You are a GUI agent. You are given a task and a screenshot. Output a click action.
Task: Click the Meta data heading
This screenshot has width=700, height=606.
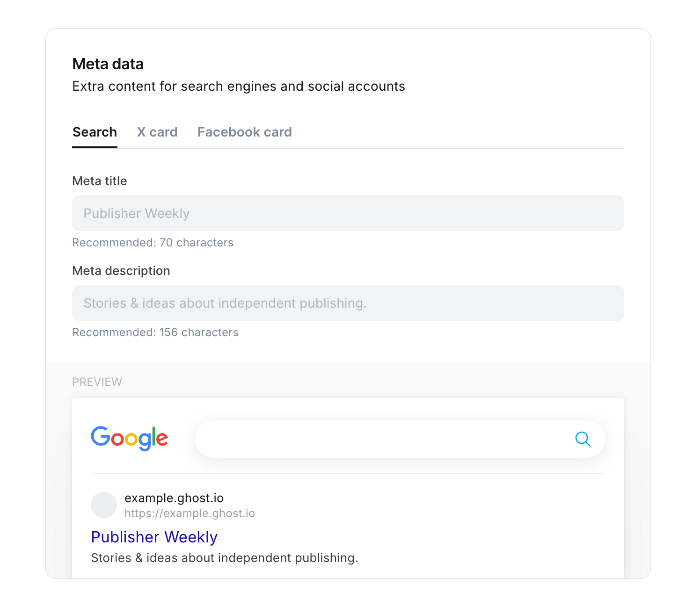(108, 64)
